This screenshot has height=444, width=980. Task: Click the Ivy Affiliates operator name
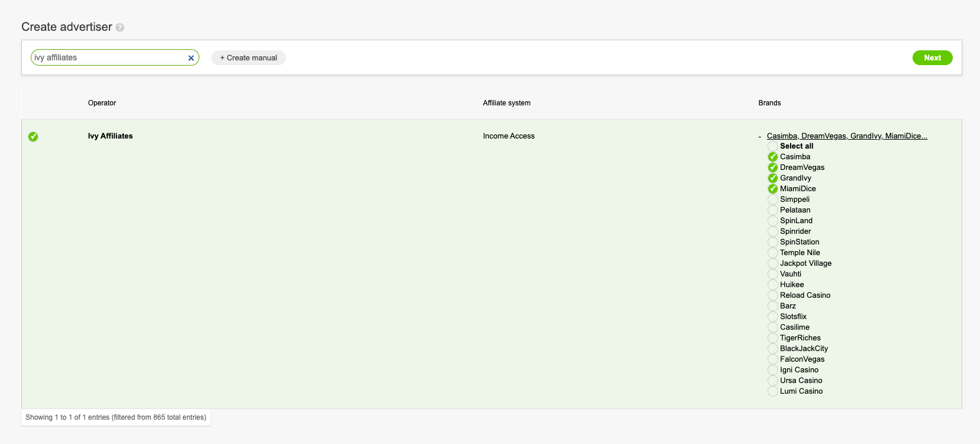pos(110,136)
